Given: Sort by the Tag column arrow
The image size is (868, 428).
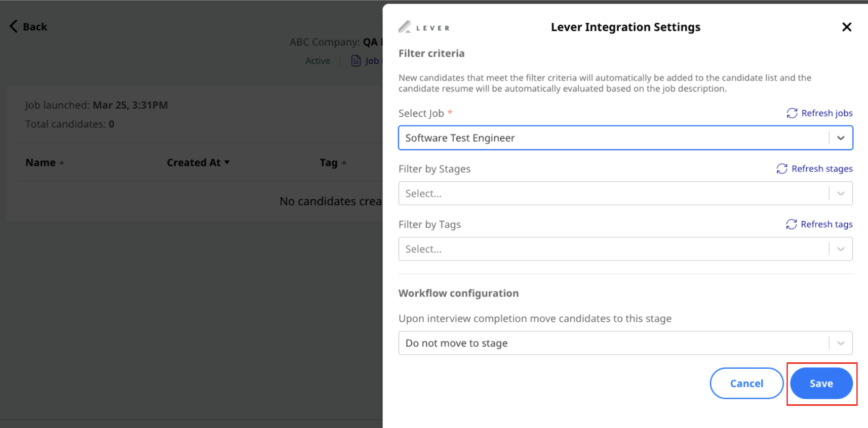Looking at the screenshot, I should click(x=344, y=163).
